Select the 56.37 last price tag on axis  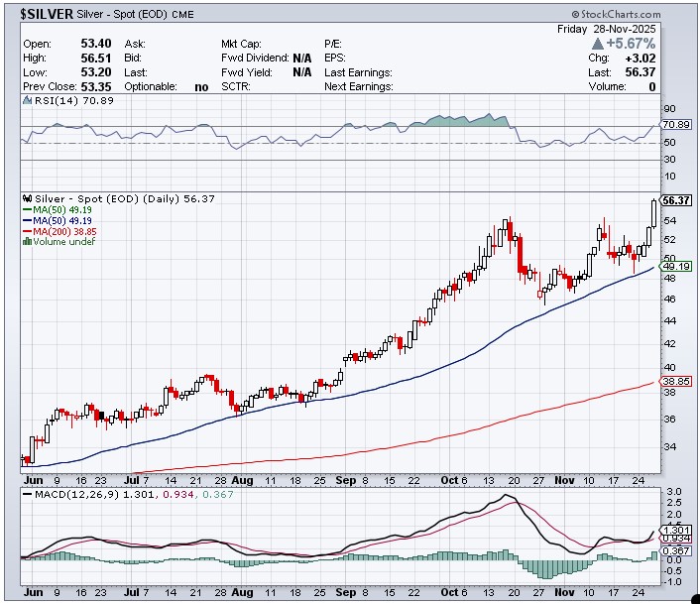coord(675,200)
